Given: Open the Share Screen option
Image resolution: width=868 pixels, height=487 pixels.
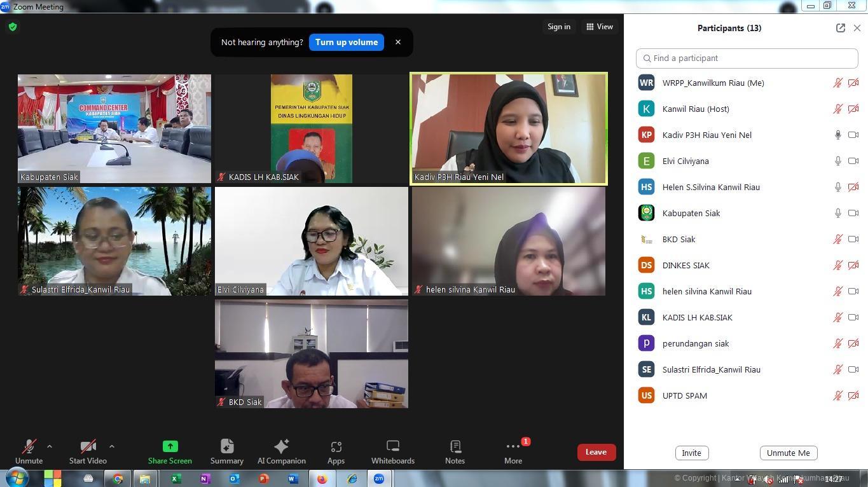Looking at the screenshot, I should [170, 452].
